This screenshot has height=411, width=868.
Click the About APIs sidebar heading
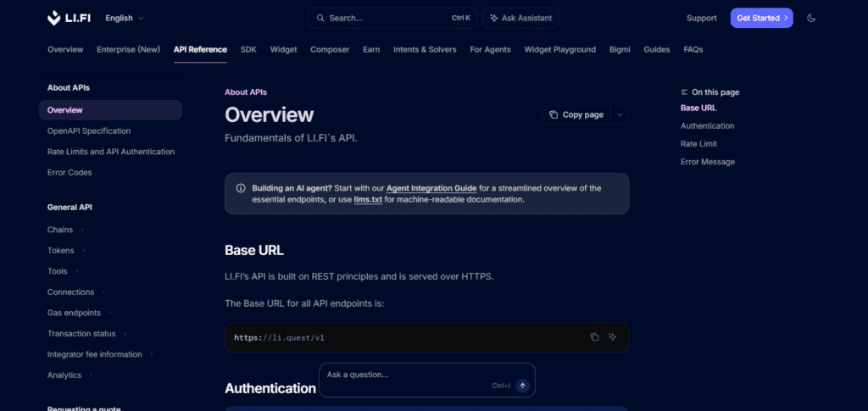[69, 87]
